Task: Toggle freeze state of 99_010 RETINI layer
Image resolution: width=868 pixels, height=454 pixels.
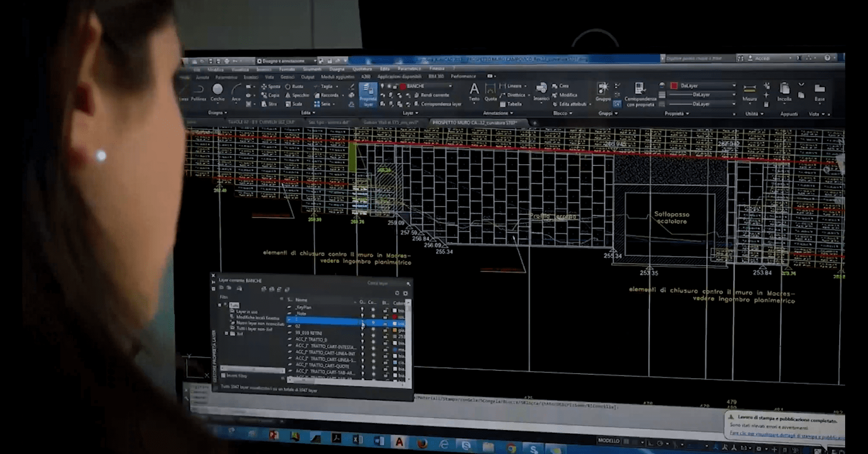Action: point(373,335)
